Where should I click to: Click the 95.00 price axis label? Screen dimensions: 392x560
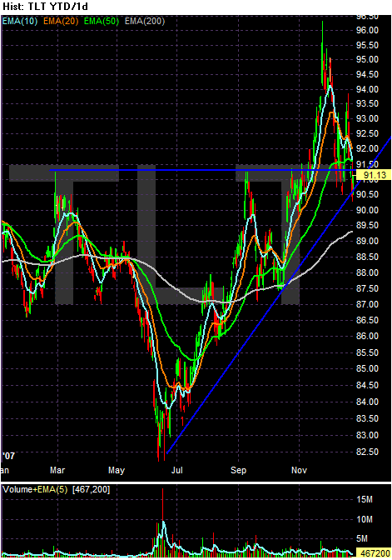[367, 59]
